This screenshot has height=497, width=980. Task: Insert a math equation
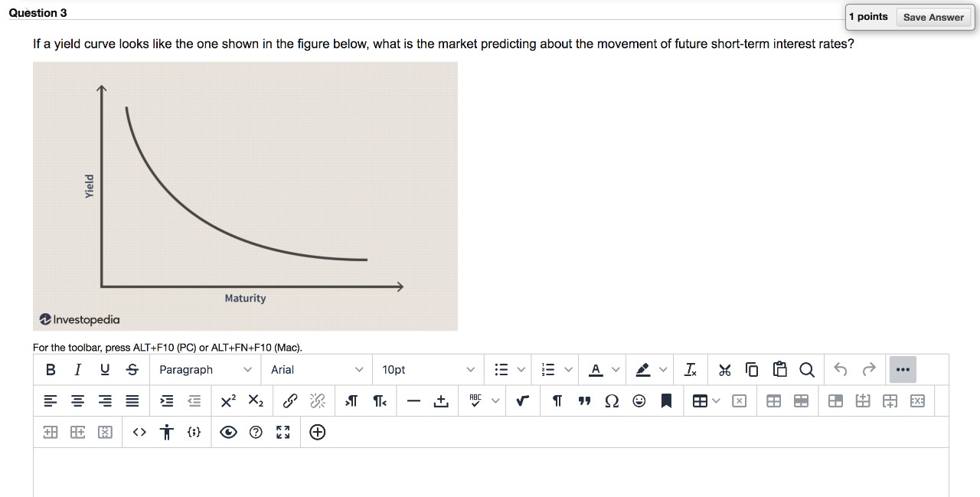click(522, 401)
